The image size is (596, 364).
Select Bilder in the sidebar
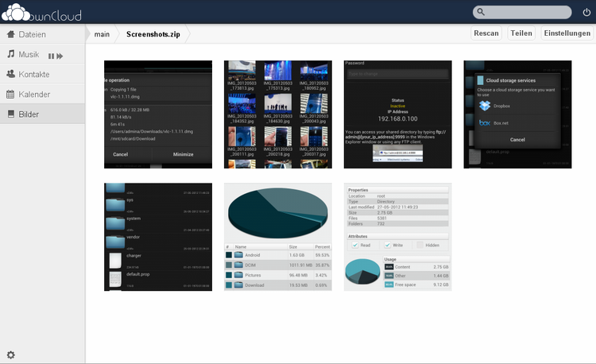[x=29, y=114]
